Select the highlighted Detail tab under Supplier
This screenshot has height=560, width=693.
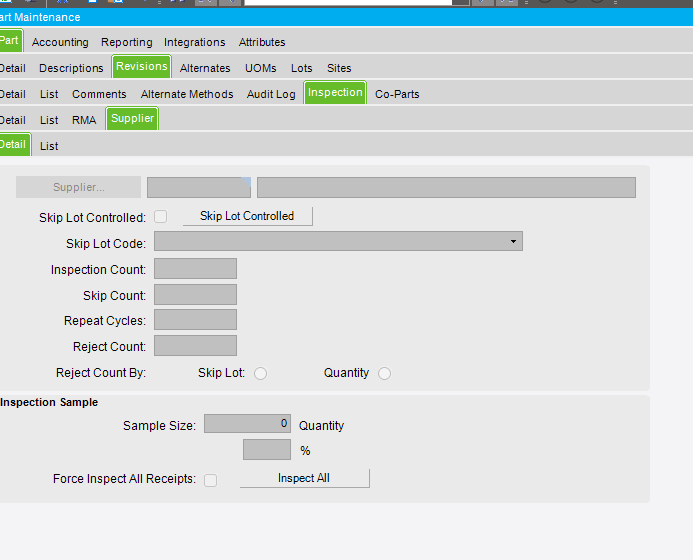click(x=13, y=145)
